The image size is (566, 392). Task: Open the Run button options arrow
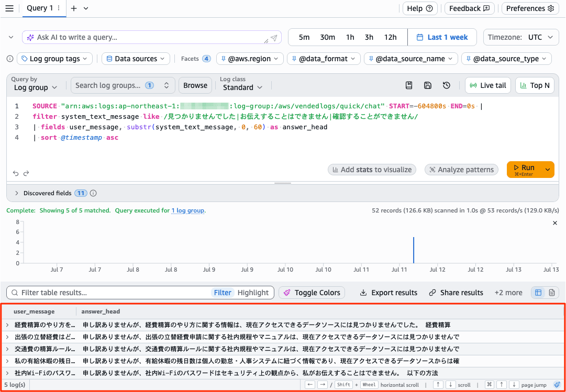548,170
